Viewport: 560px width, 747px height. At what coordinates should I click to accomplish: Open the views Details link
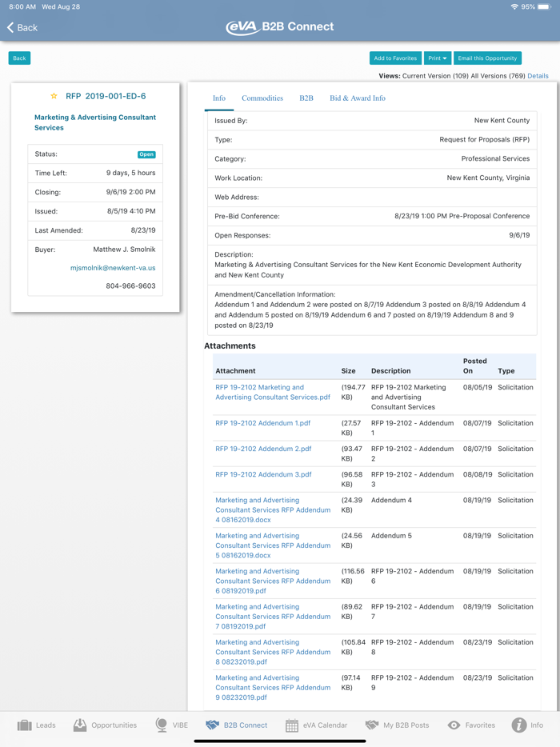538,76
